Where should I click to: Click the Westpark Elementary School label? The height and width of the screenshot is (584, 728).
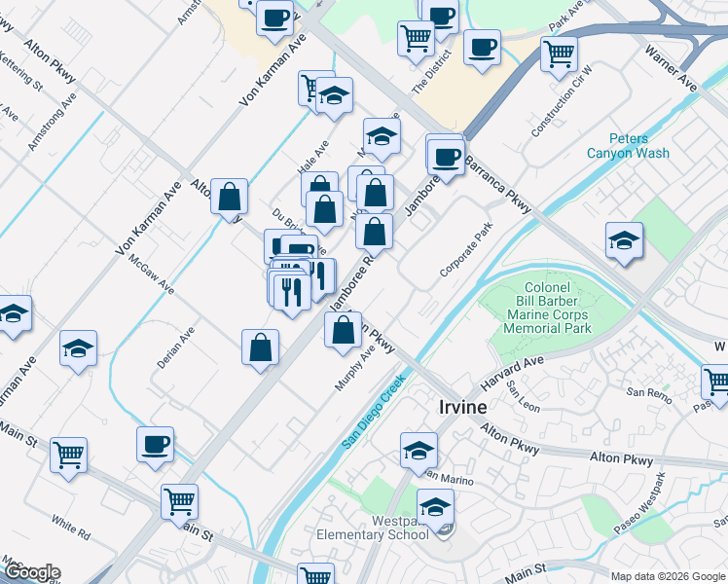pyautogui.click(x=373, y=528)
